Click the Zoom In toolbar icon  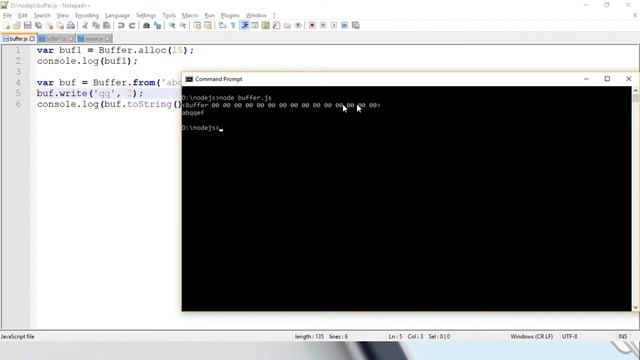pos(172,25)
